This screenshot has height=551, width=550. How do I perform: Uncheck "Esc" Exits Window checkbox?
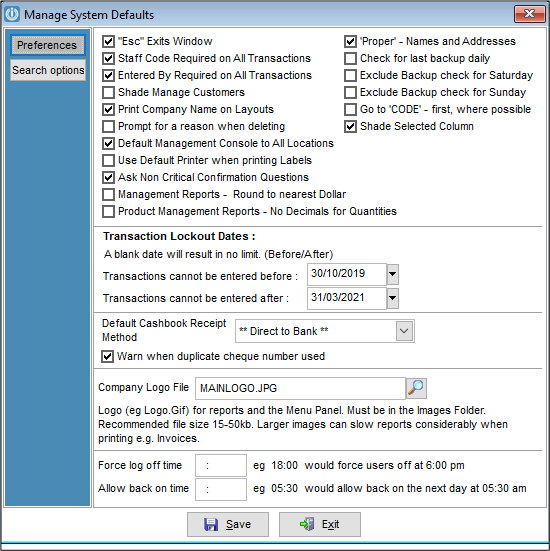point(108,41)
